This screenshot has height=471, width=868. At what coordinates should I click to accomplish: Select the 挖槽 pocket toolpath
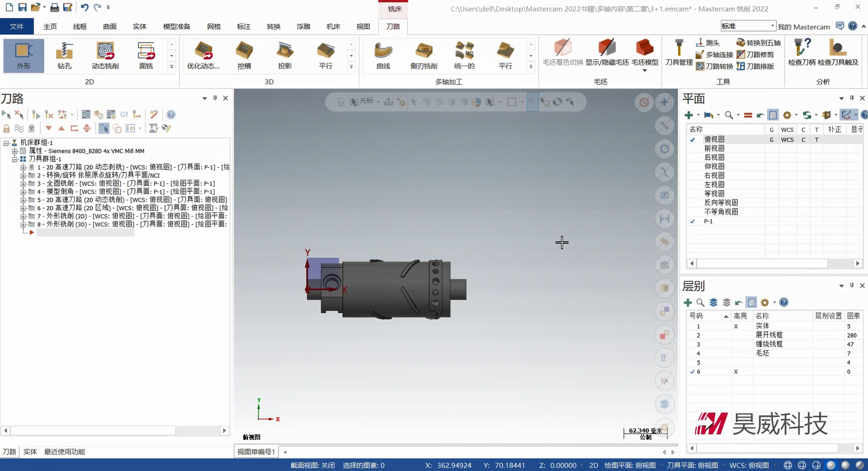click(244, 56)
